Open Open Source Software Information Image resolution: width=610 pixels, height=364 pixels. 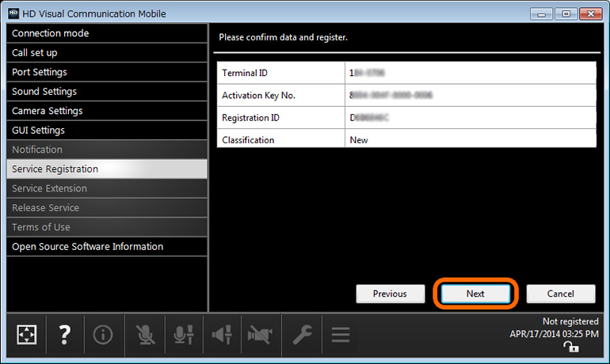tap(107, 247)
